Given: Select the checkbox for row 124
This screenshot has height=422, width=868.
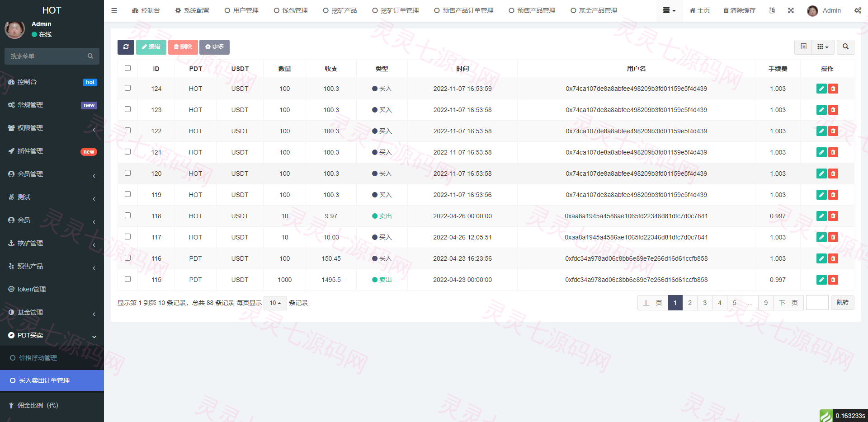Looking at the screenshot, I should 127,88.
